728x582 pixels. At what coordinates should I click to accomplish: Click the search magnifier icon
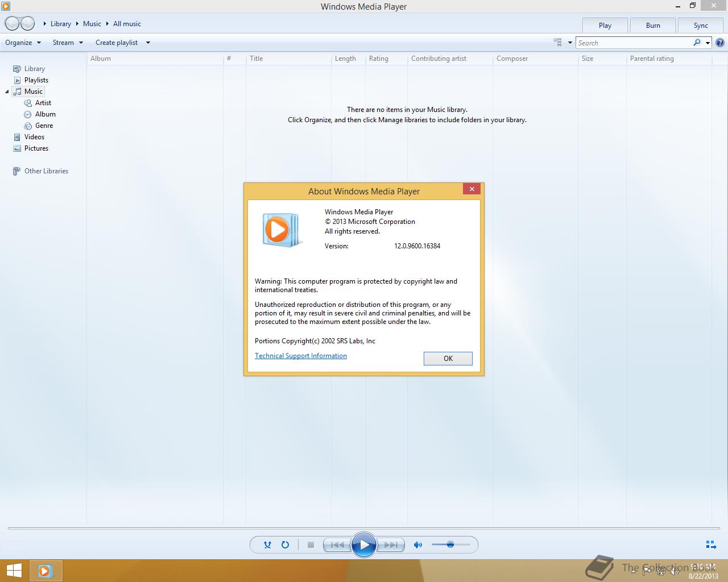[x=697, y=43]
